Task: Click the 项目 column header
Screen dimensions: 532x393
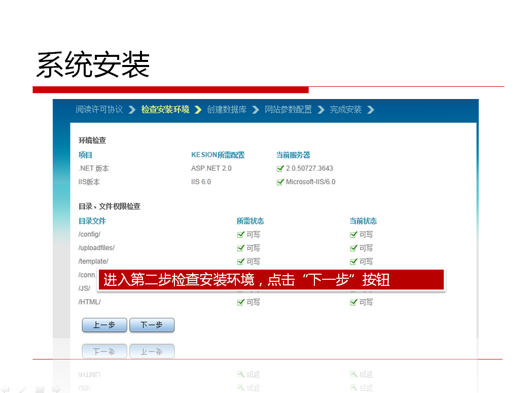Action: [x=85, y=155]
